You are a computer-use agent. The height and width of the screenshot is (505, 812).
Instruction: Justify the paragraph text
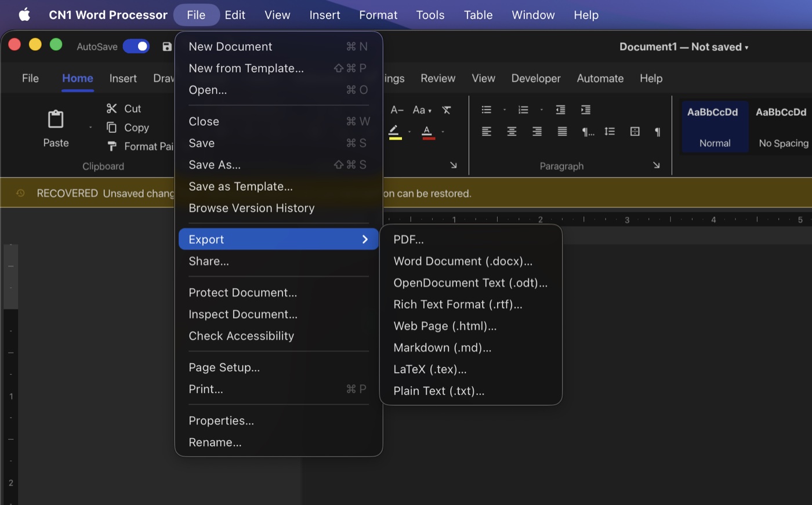click(x=562, y=132)
